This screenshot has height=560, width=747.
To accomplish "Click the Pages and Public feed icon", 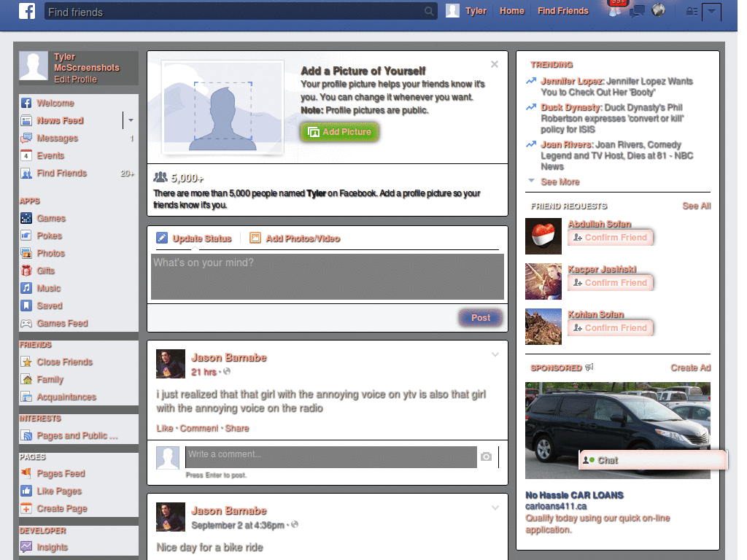I will tap(26, 436).
